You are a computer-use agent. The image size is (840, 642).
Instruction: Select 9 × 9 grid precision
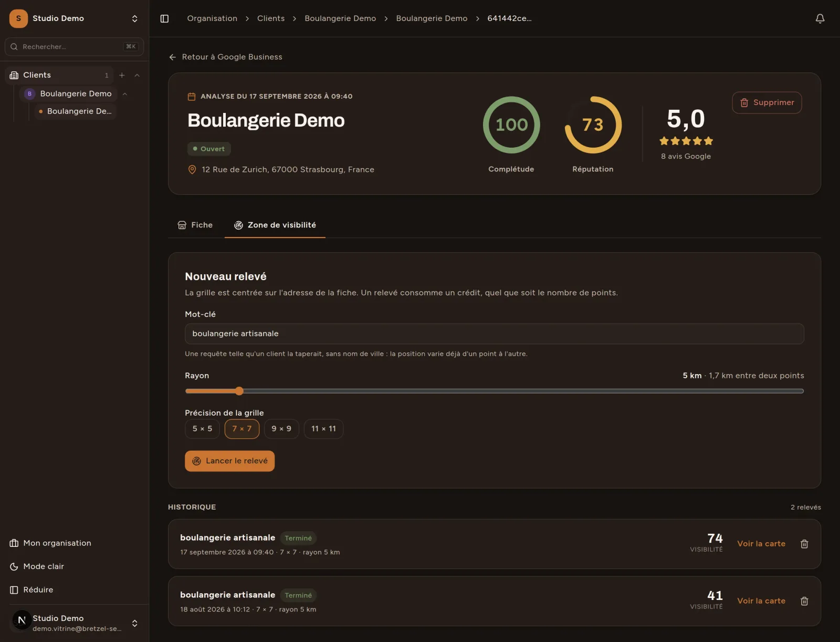click(x=281, y=429)
